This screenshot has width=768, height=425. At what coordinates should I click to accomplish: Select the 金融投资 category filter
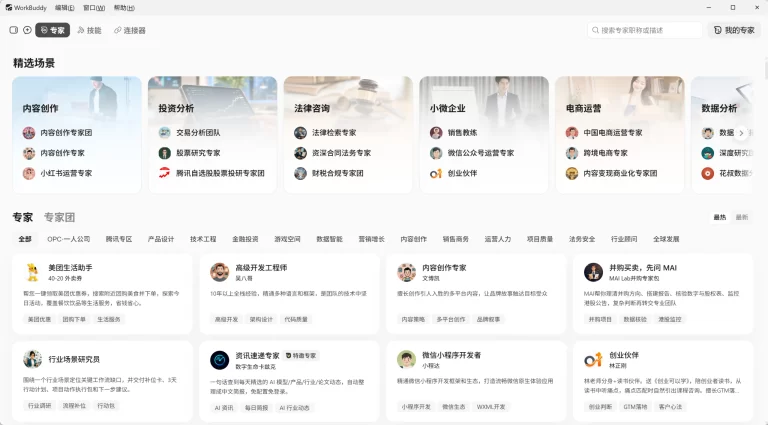245,239
